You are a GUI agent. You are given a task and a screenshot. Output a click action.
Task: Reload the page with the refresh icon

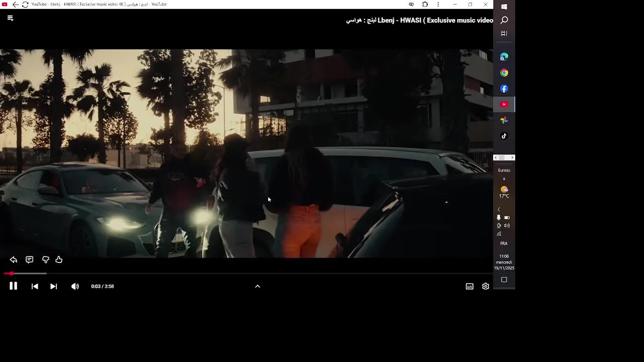[x=25, y=5]
